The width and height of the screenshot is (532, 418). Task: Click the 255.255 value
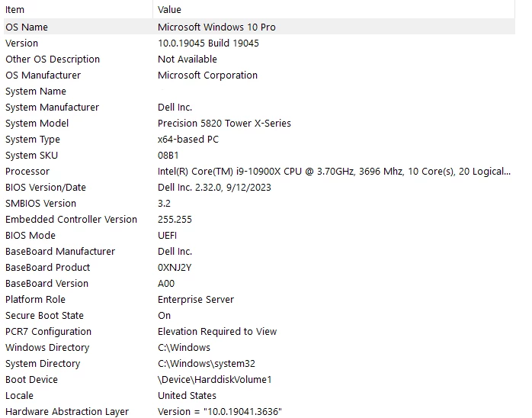(x=175, y=219)
